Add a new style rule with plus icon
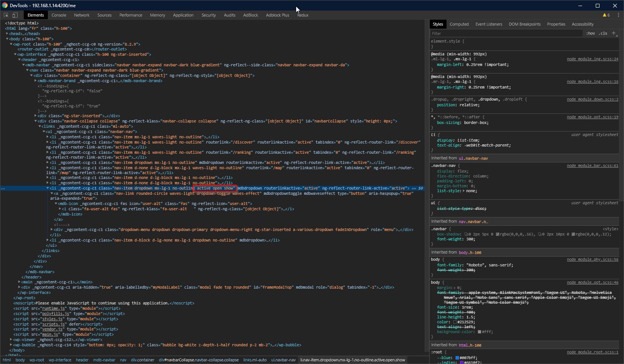This screenshot has width=624, height=364. click(x=614, y=33)
